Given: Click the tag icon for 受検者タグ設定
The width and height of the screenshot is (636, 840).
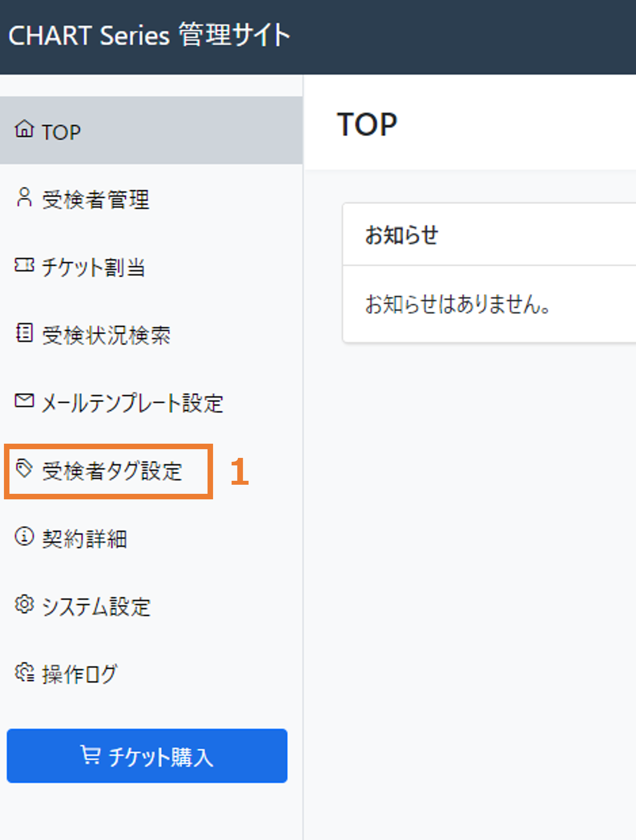Looking at the screenshot, I should click(24, 469).
